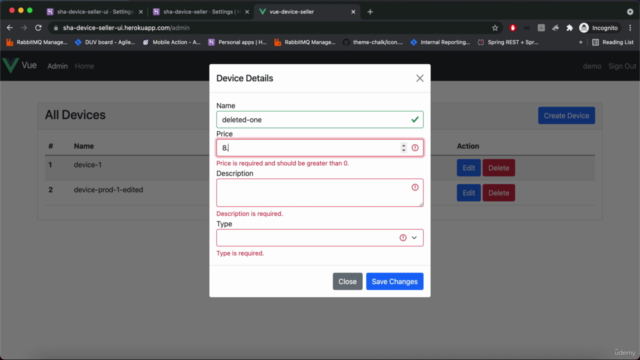Click Delete for device-1
The height and width of the screenshot is (360, 640).
tap(499, 168)
